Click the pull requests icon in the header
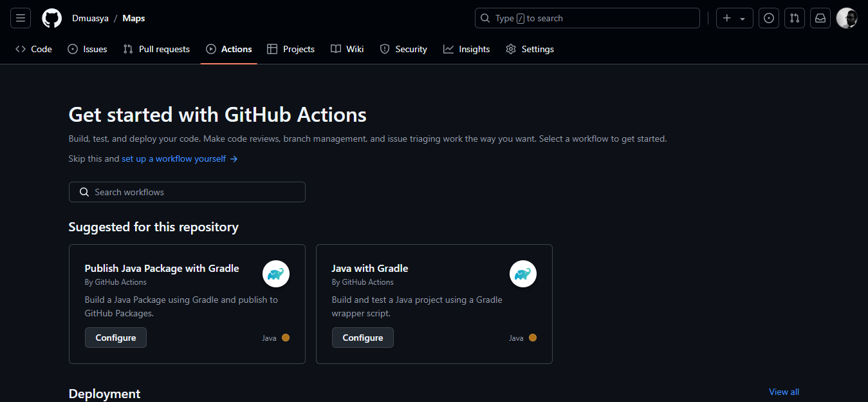This screenshot has height=402, width=868. [794, 17]
